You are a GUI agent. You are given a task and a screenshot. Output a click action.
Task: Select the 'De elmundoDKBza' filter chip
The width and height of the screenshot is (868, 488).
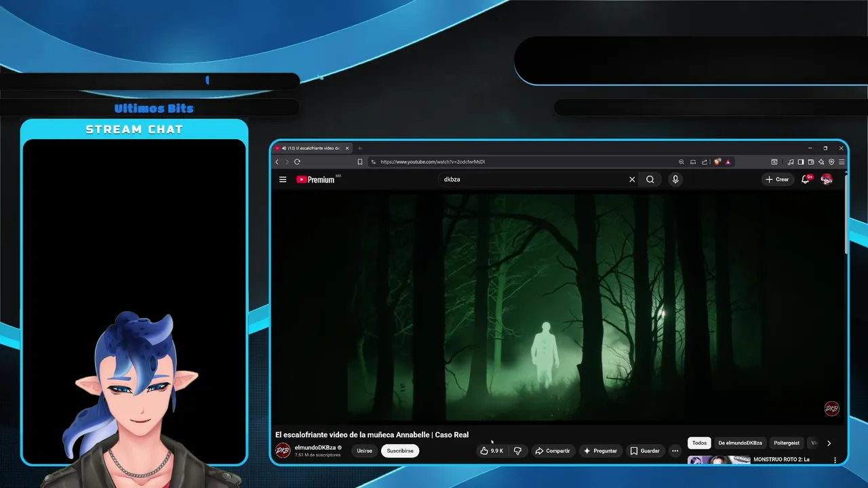740,443
